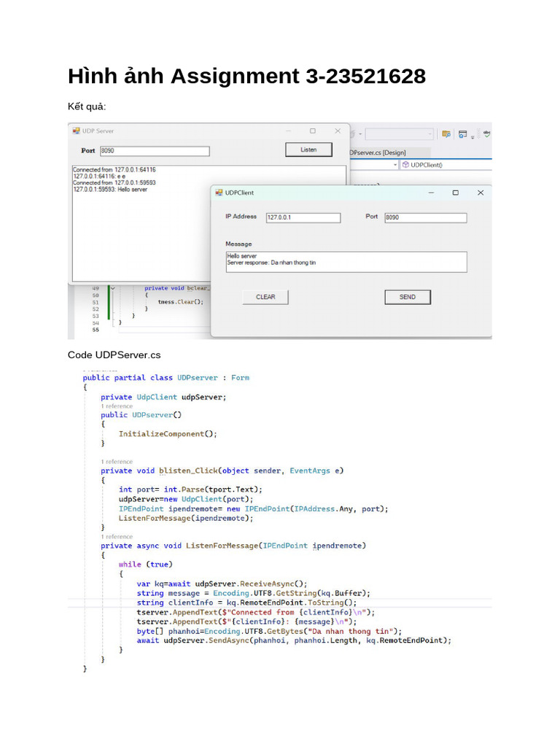Maximize the UDPClient window

point(456,193)
